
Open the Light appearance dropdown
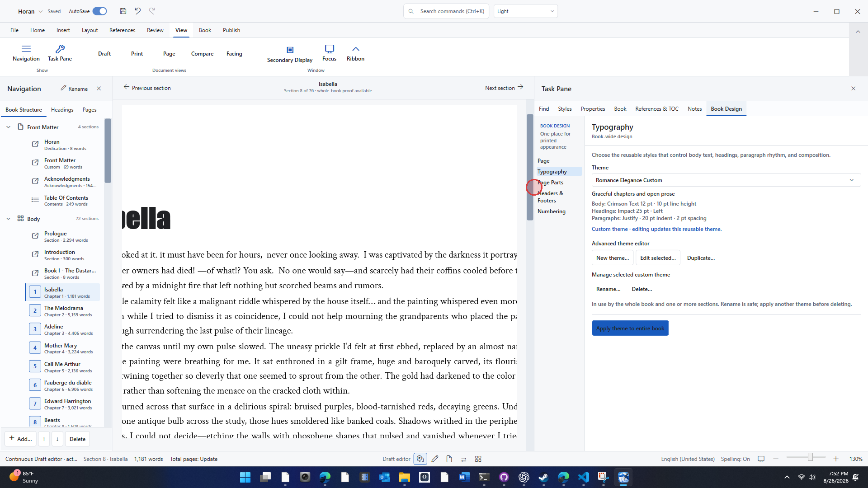[x=526, y=11]
